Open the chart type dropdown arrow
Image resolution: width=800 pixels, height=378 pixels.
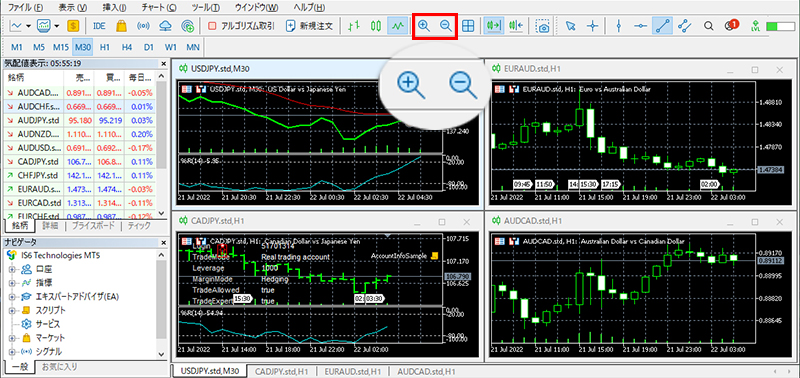coord(28,26)
